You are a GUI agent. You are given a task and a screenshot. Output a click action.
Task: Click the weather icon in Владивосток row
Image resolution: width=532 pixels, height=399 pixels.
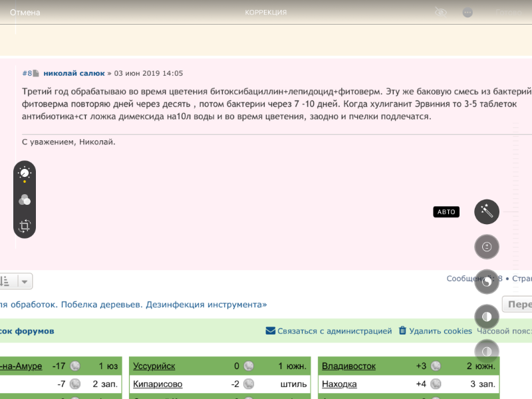pyautogui.click(x=436, y=366)
